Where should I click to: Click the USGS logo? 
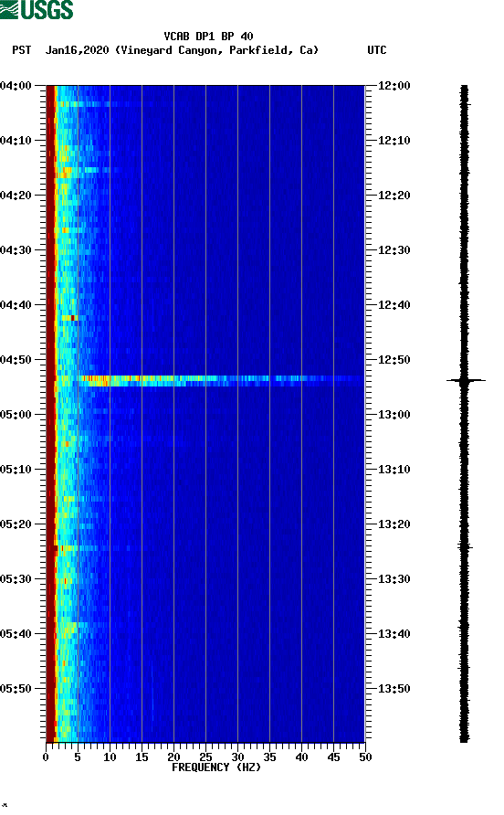coord(37,9)
